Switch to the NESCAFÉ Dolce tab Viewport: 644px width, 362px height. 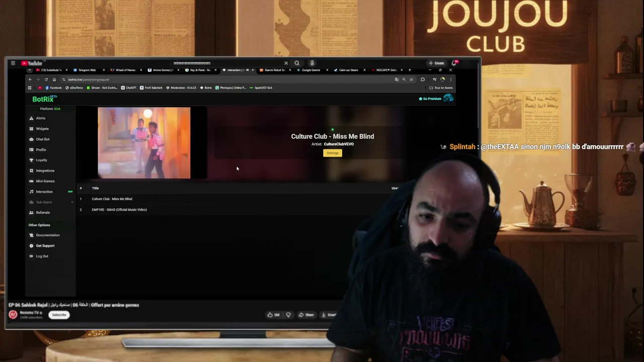point(386,70)
